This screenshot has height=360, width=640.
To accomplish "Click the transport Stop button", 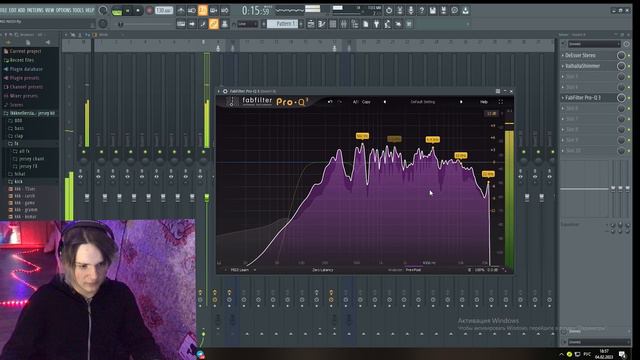I will tap(138, 11).
